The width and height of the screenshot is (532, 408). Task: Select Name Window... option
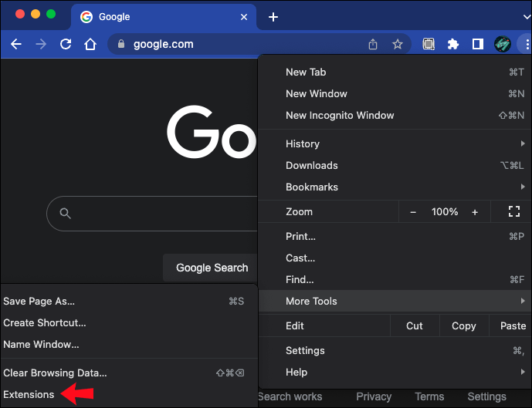coord(129,345)
